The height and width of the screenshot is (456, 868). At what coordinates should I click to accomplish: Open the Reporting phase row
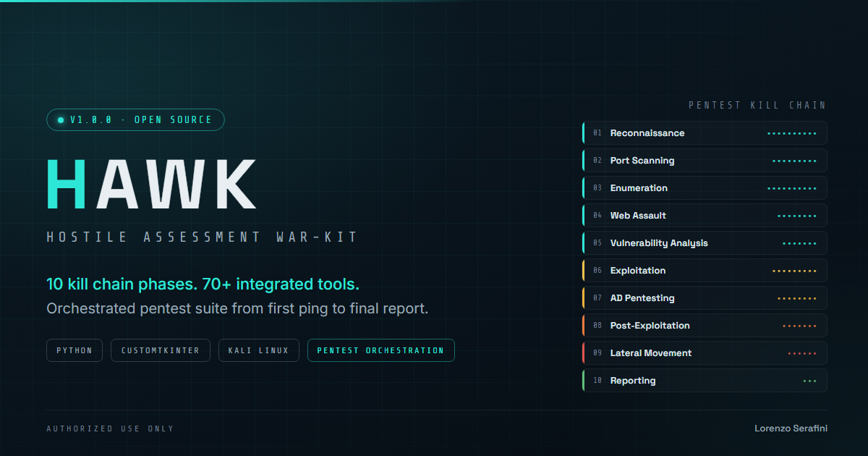pos(705,381)
